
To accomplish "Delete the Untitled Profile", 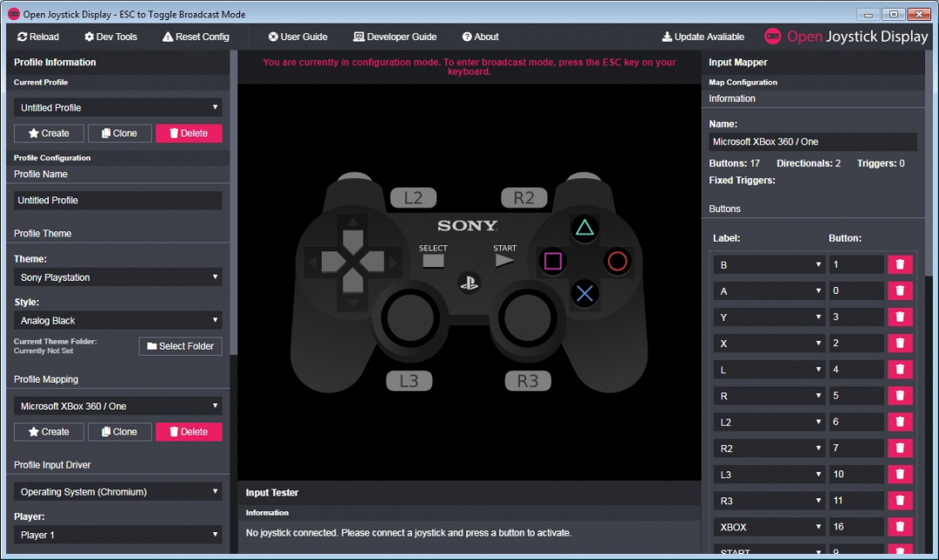I will point(189,132).
